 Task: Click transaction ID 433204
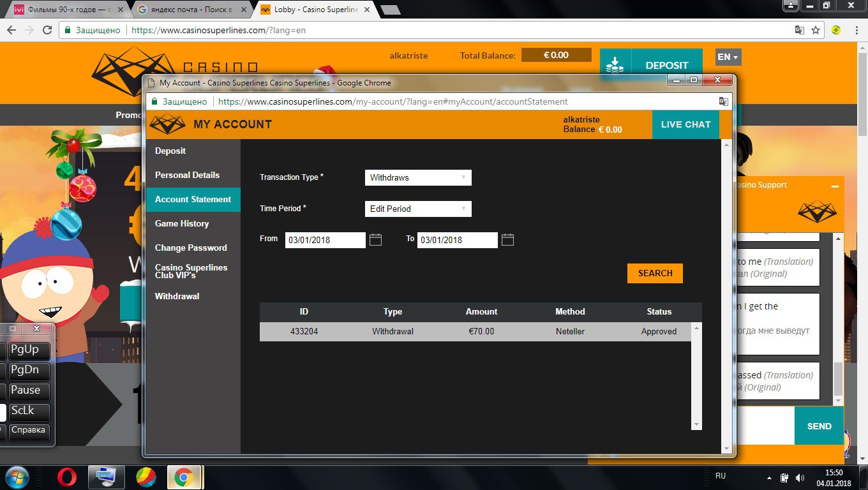point(304,332)
